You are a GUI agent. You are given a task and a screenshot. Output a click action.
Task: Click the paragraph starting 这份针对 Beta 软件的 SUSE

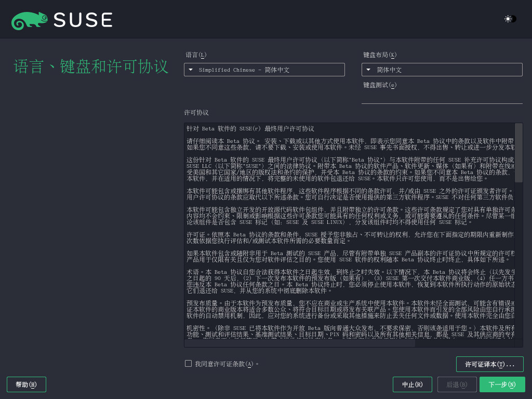coord(351,169)
